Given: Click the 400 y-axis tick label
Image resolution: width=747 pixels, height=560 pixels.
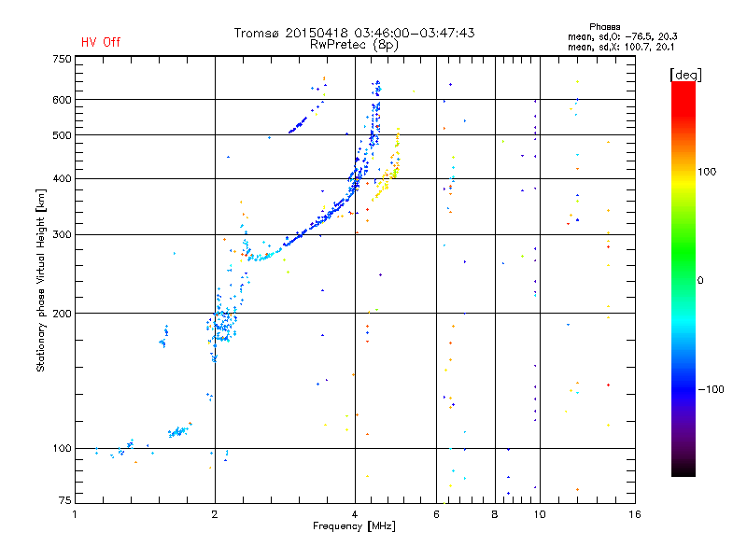Looking at the screenshot, I should tap(63, 178).
